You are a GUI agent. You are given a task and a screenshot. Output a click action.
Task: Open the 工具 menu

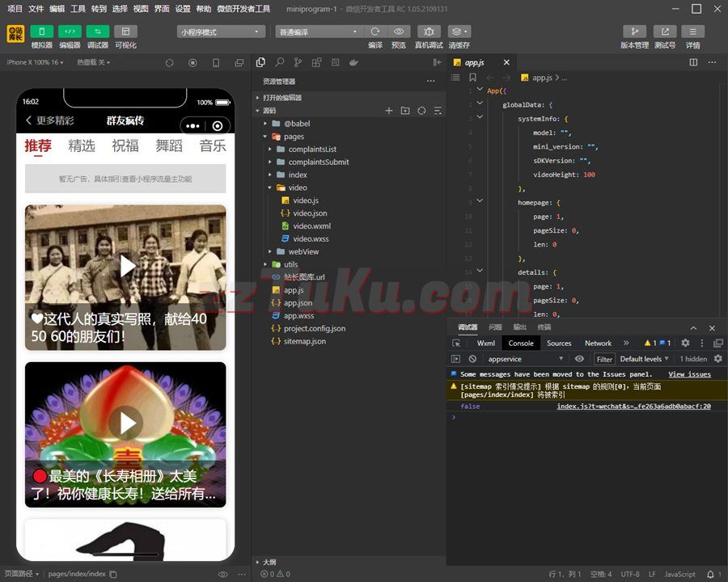[78, 9]
